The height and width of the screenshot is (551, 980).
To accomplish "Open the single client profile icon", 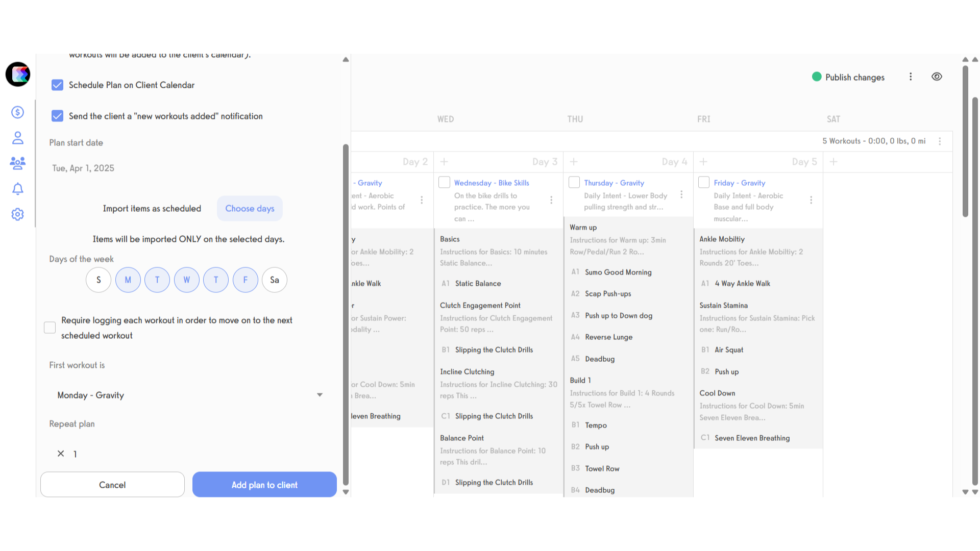I will pyautogui.click(x=18, y=138).
